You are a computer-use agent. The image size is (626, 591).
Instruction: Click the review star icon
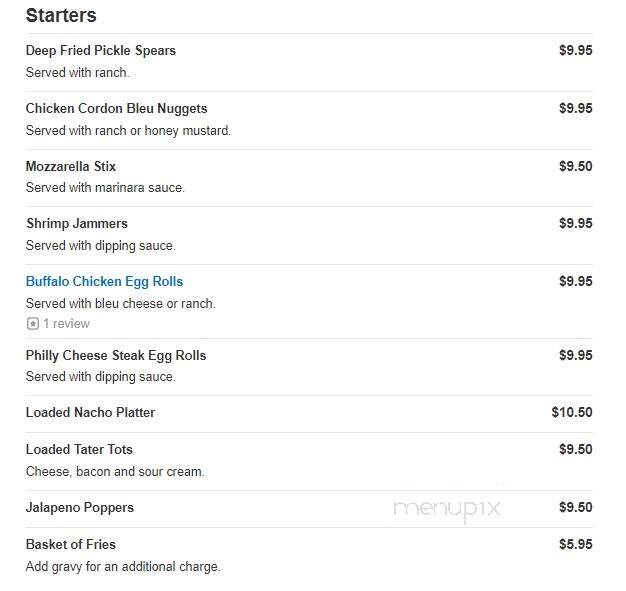pyautogui.click(x=33, y=323)
